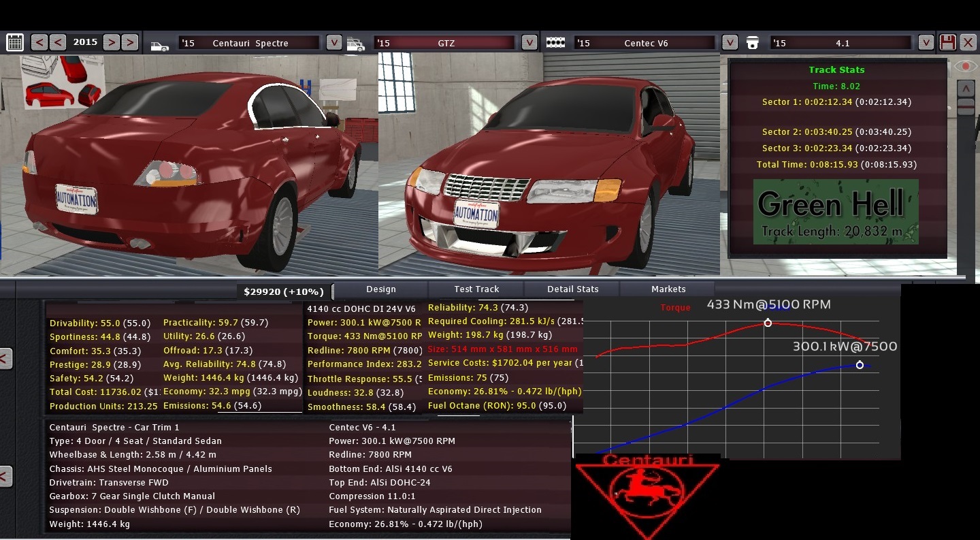Click the Torque legend label on graph
The image size is (980, 540).
coord(675,308)
